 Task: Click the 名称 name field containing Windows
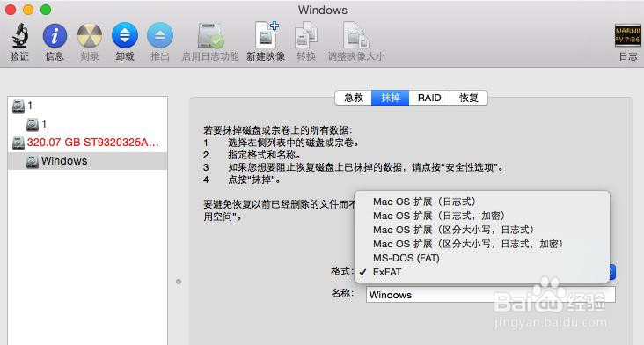pos(490,295)
